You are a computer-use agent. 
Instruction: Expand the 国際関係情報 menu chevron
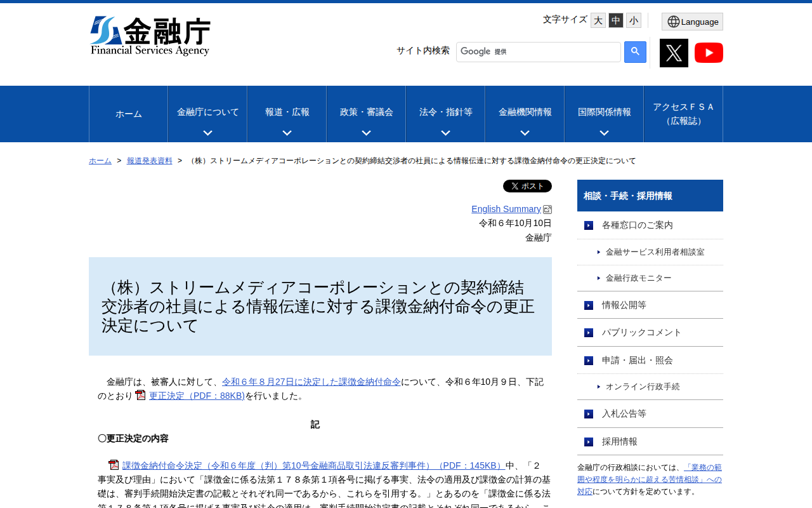604,133
